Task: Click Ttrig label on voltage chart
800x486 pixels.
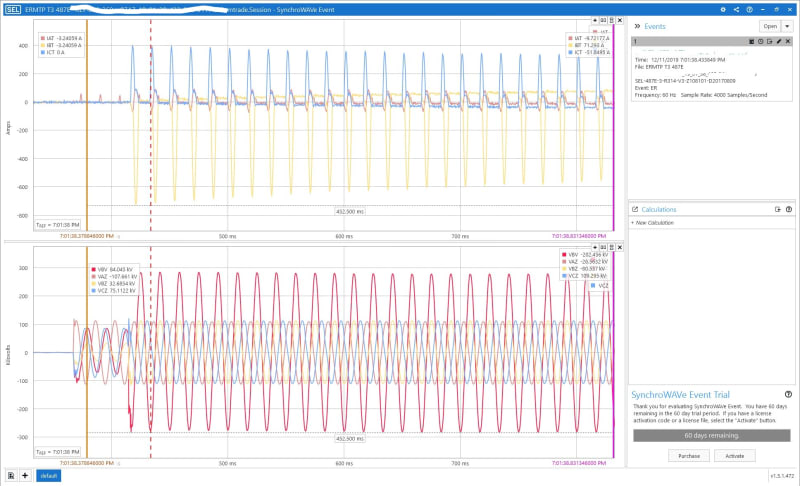Action: coord(58,452)
